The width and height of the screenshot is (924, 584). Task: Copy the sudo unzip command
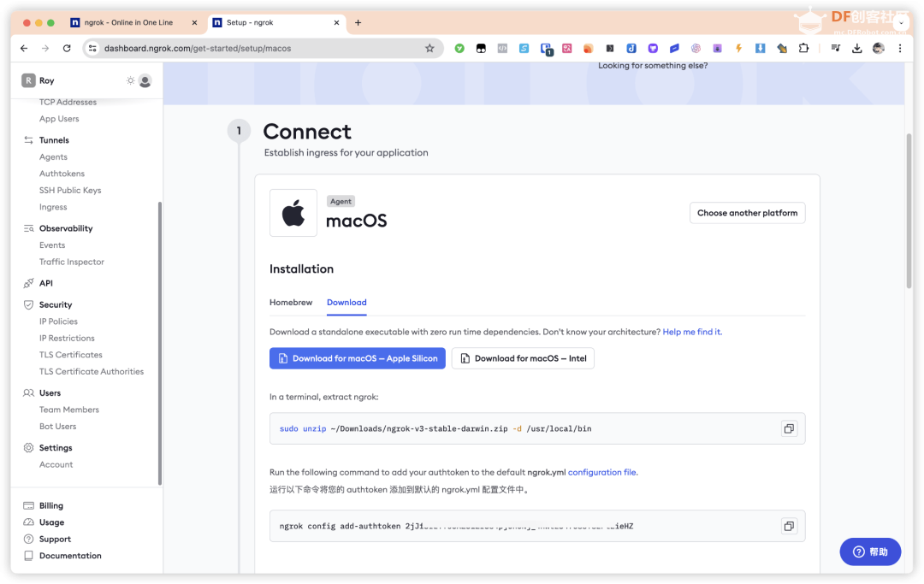point(789,428)
